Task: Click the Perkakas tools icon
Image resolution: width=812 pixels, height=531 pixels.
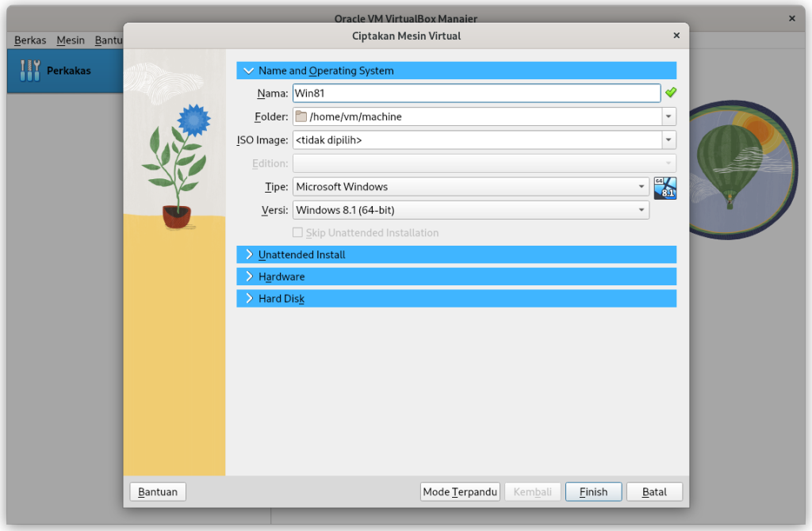Action: coord(29,71)
